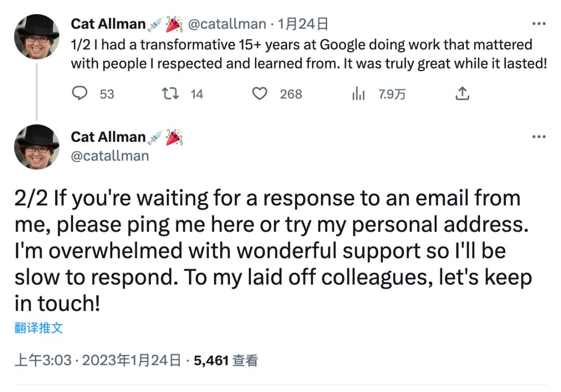Click the 翻译推文 translate tweet link
The width and height of the screenshot is (561, 392).
pyautogui.click(x=39, y=328)
